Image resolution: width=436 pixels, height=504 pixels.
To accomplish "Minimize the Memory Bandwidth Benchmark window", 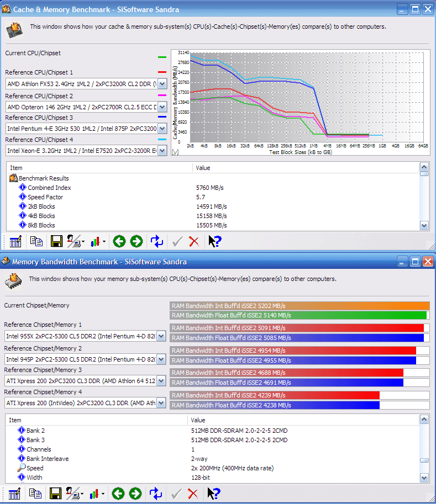I will click(402, 262).
